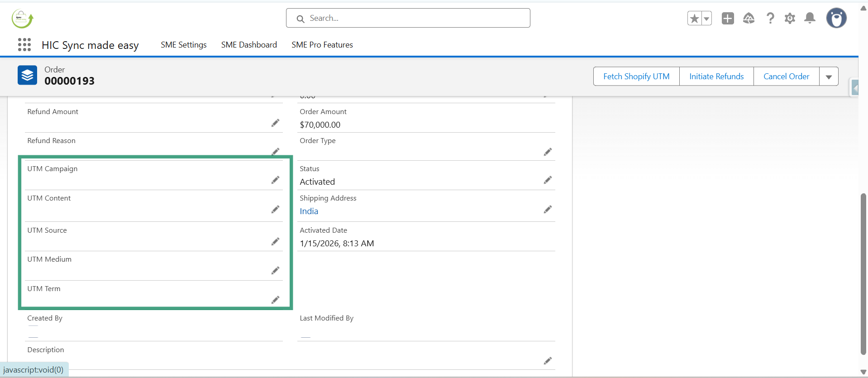The height and width of the screenshot is (378, 868).
Task: Switch to the SME Dashboard tab
Action: (x=249, y=45)
